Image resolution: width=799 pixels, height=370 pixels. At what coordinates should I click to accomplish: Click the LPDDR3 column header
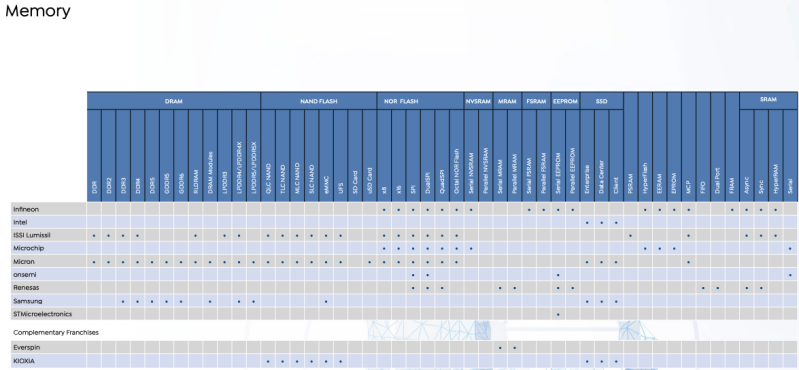click(225, 155)
